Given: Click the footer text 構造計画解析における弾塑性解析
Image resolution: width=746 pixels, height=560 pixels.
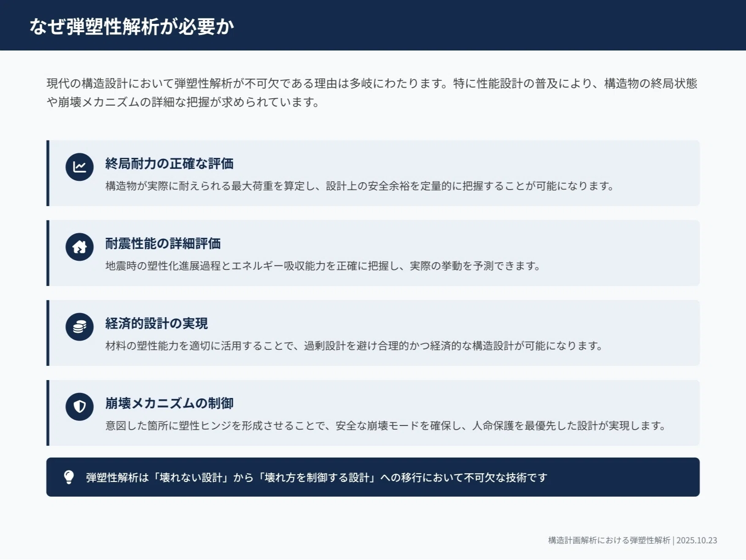Looking at the screenshot, I should pyautogui.click(x=609, y=540).
